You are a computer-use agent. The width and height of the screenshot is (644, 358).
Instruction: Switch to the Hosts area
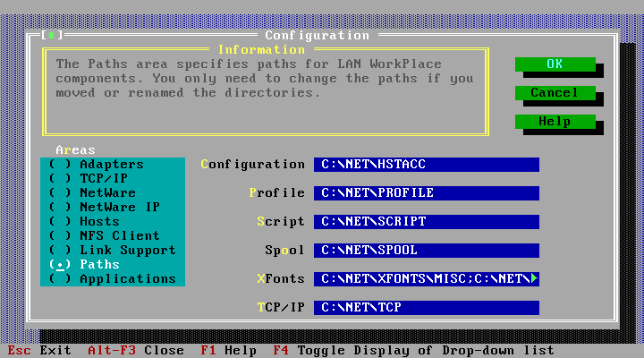(x=84, y=222)
